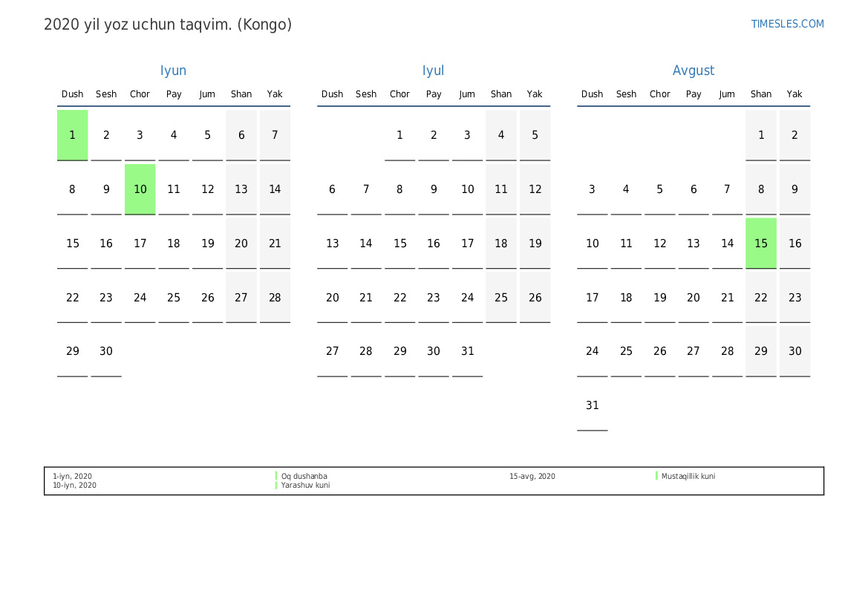Select July 4 Saturday cell

501,135
